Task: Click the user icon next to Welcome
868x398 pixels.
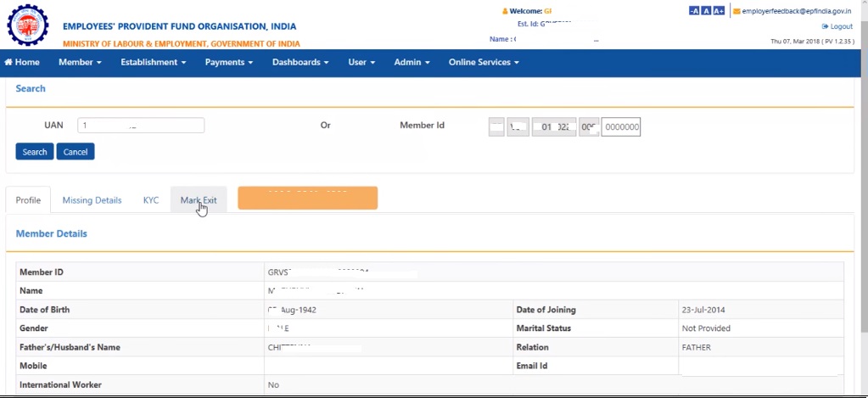Action: pos(505,11)
